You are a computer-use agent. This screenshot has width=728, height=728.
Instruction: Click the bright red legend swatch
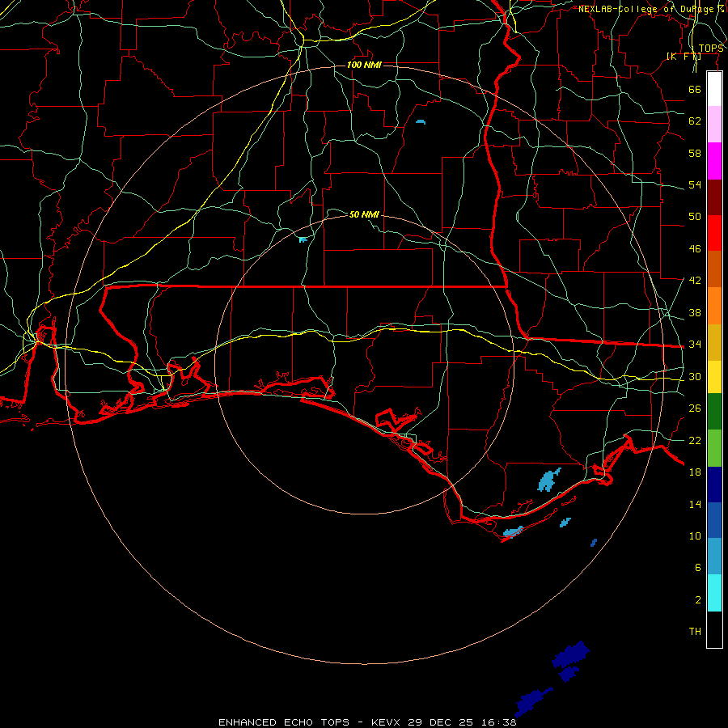pyautogui.click(x=714, y=233)
